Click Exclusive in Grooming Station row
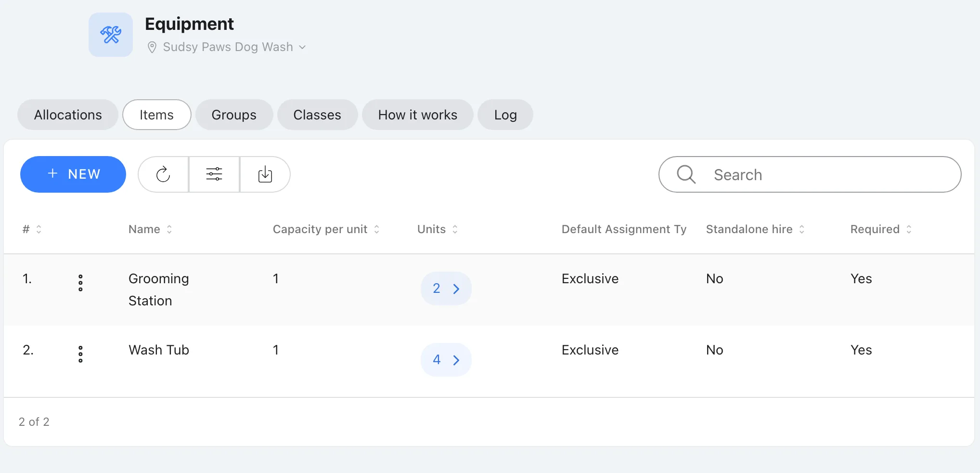980x473 pixels. coord(590,278)
